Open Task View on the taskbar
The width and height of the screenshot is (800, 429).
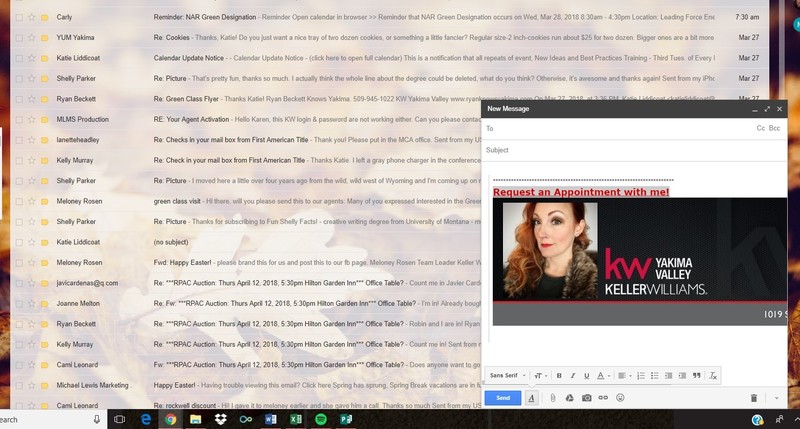[x=119, y=419]
